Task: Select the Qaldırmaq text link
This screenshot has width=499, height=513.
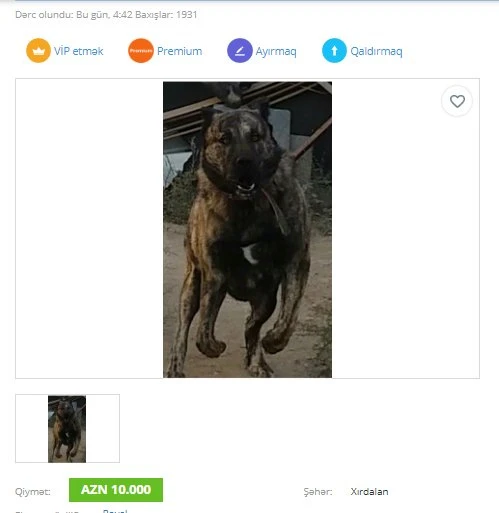Action: [376, 52]
